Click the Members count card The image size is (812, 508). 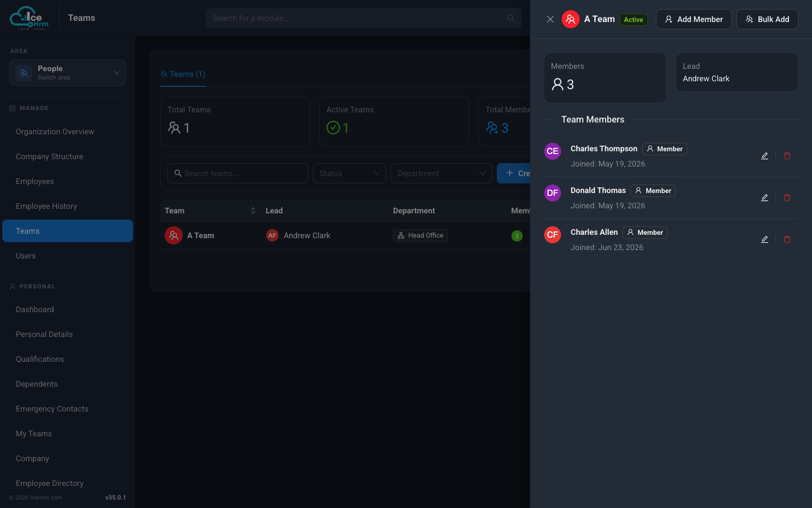click(605, 78)
